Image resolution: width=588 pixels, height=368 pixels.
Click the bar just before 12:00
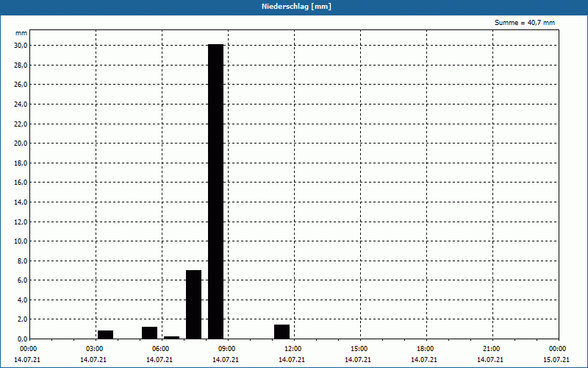[x=282, y=332]
